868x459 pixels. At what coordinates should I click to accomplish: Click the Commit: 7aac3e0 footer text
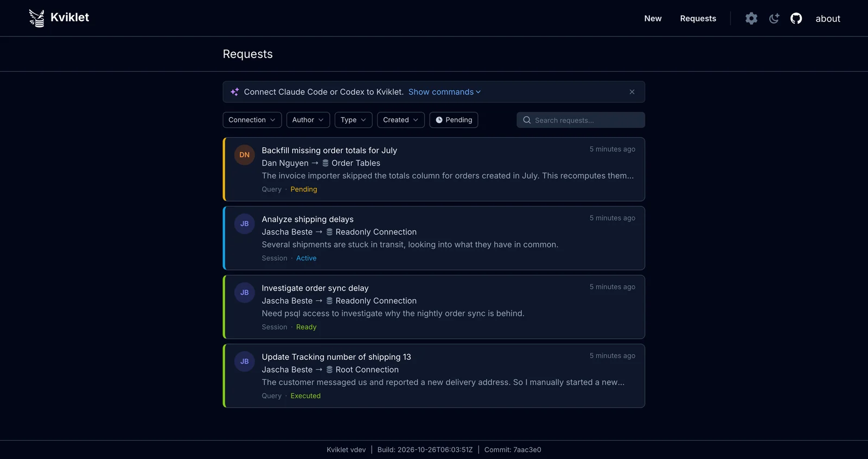coord(513,450)
